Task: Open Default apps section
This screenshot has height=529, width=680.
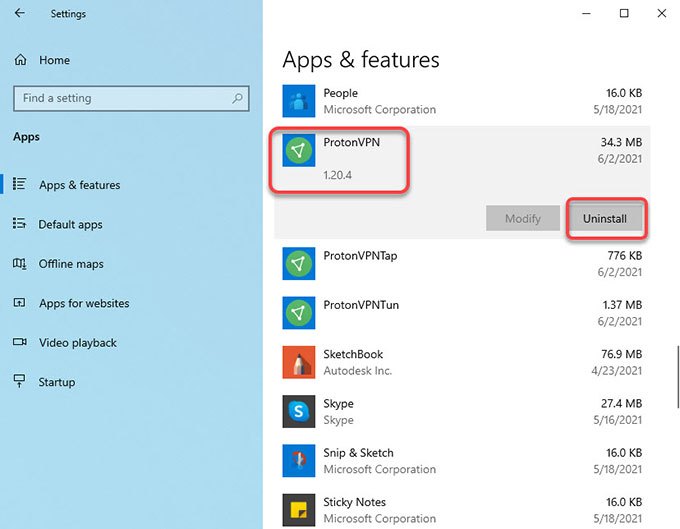Action: pos(70,225)
